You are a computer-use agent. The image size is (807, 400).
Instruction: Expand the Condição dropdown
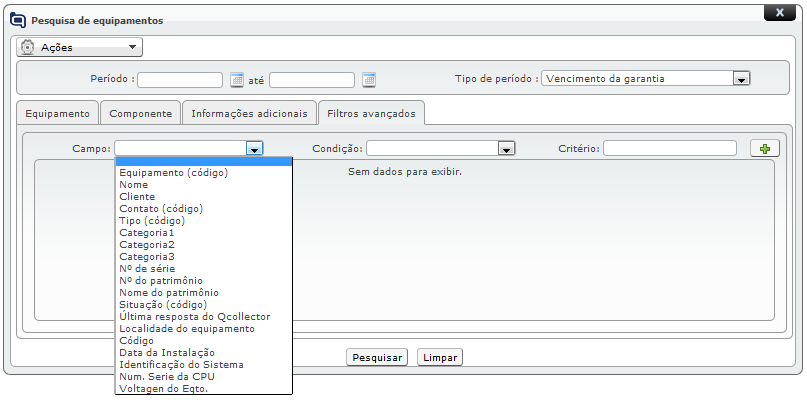point(507,148)
